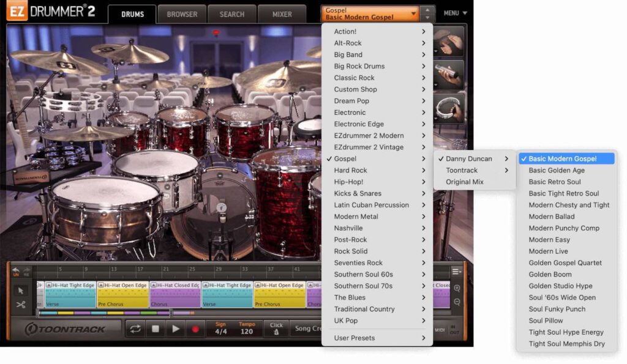Choose the Soul Funky Punch preset
The width and height of the screenshot is (627, 364).
tap(566, 310)
